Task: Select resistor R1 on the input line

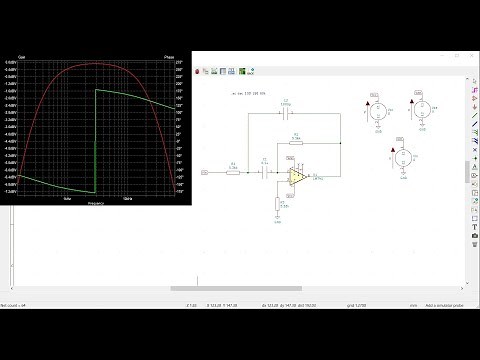Action: click(x=233, y=172)
